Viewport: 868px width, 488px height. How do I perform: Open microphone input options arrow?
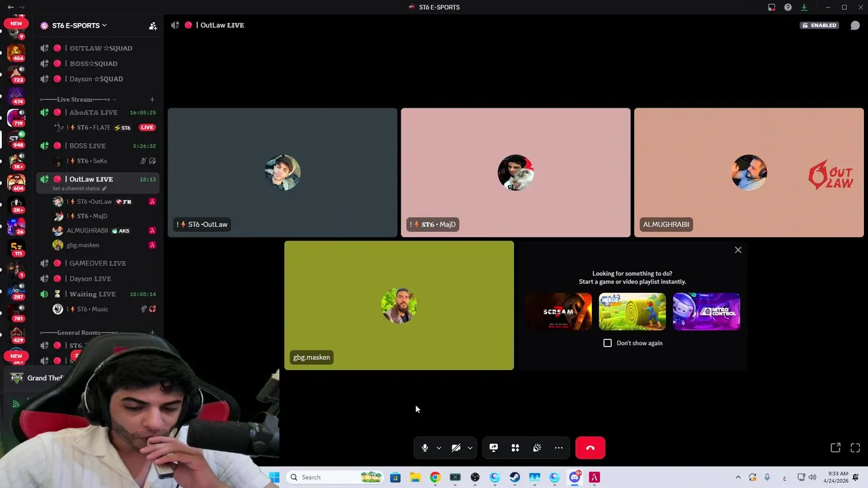[x=439, y=448]
